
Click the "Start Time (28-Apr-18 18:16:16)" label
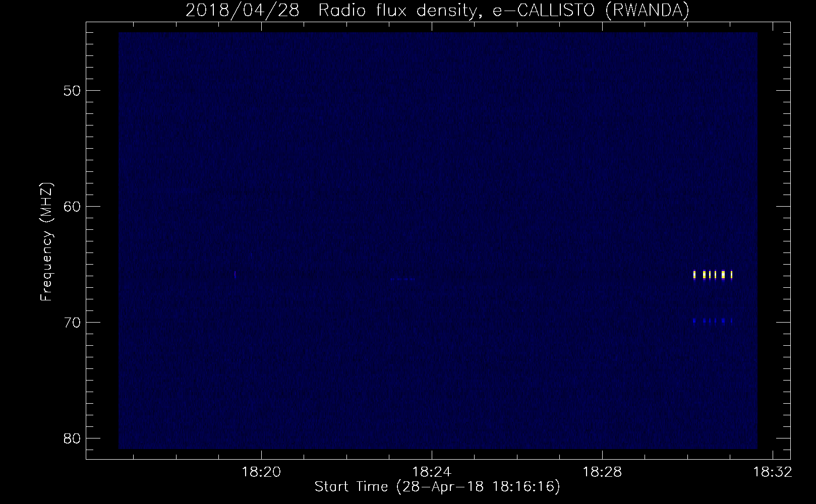(437, 487)
